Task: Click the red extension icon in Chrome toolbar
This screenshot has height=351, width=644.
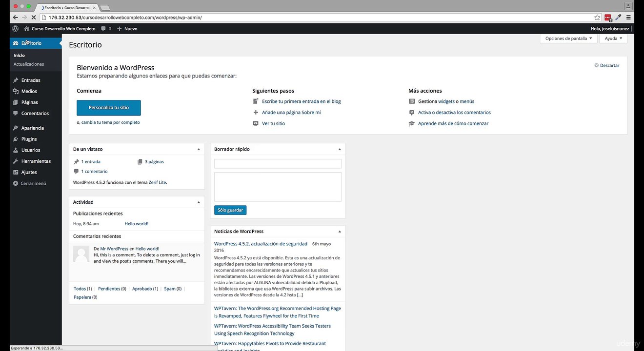Action: [x=608, y=18]
